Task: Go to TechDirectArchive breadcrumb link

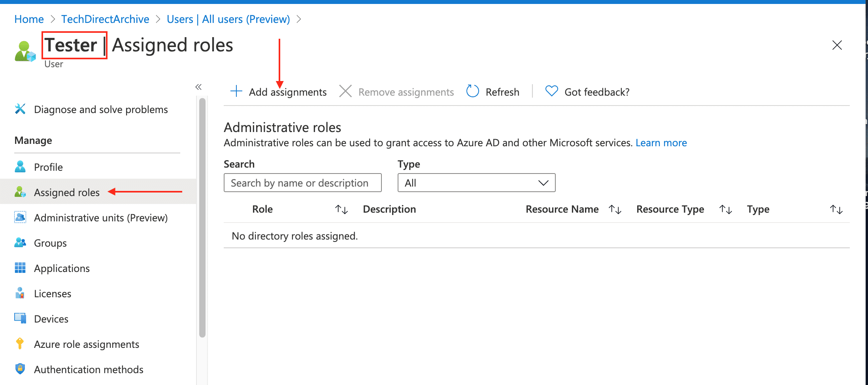Action: (105, 19)
